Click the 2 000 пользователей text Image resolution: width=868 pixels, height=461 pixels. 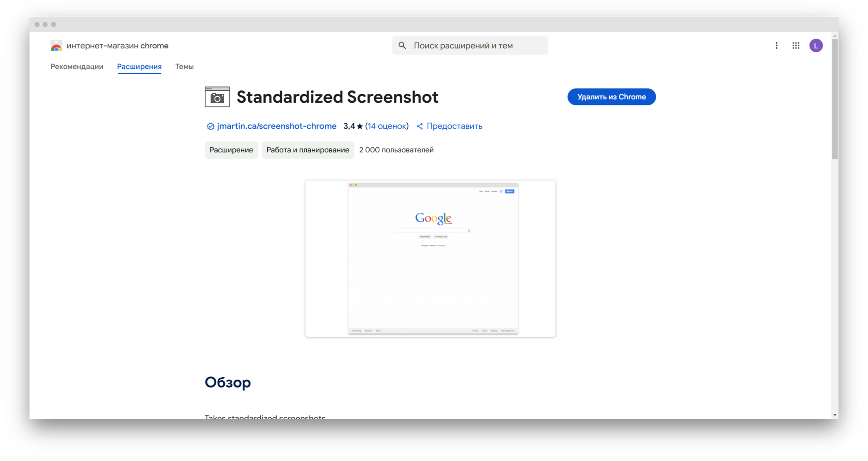click(396, 150)
